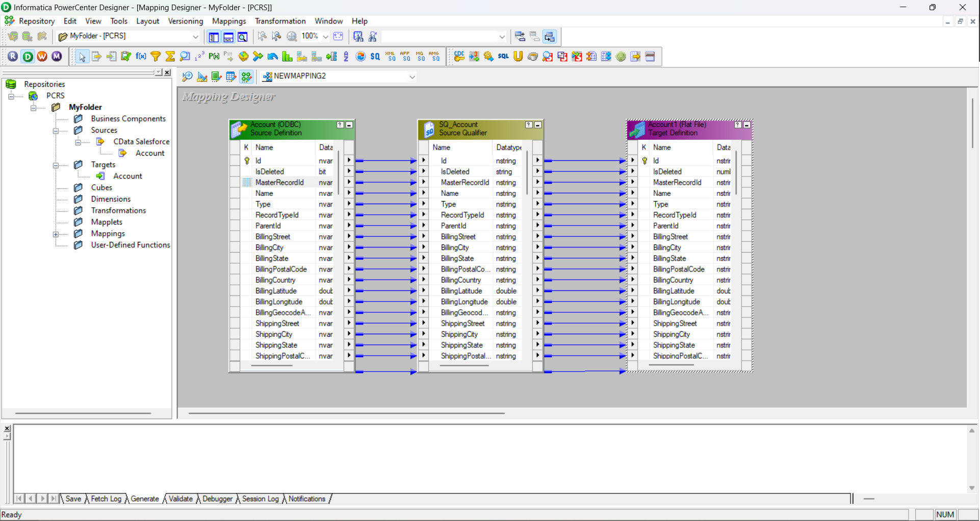The image size is (980, 521).
Task: Add a Source Qualifier using the SQ icon
Action: point(375,56)
